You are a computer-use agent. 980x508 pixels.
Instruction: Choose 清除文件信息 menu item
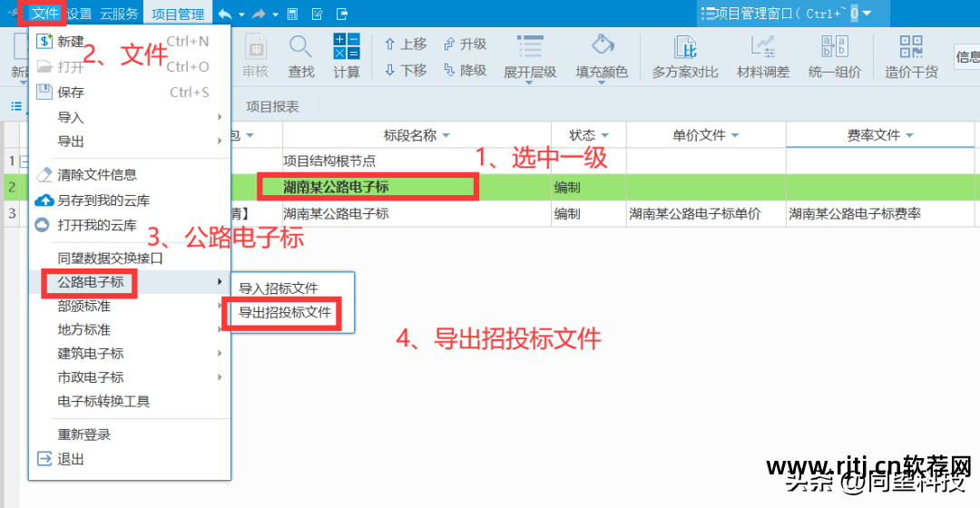[x=130, y=175]
